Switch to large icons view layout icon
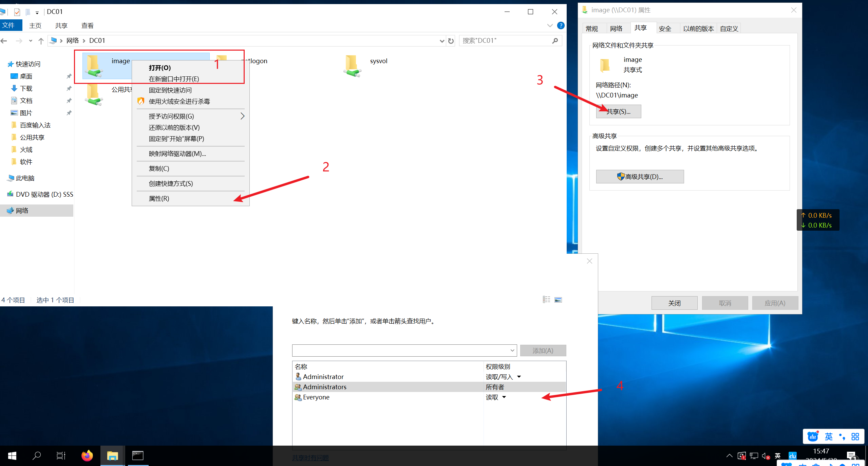This screenshot has height=466, width=868. [558, 300]
